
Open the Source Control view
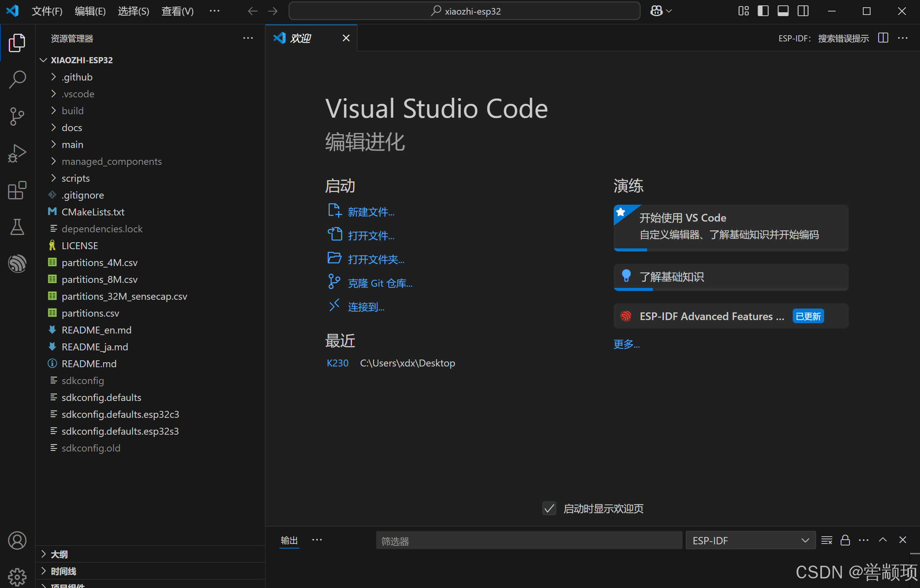coord(17,116)
